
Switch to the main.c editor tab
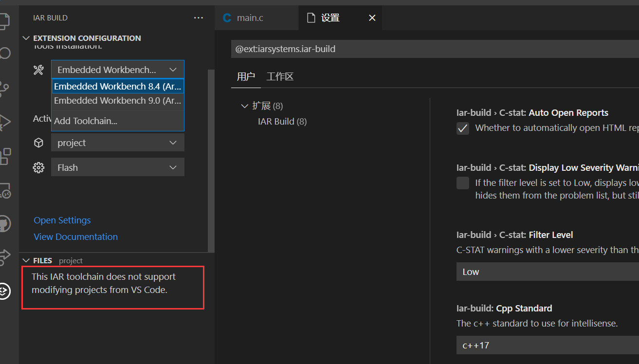coord(256,18)
